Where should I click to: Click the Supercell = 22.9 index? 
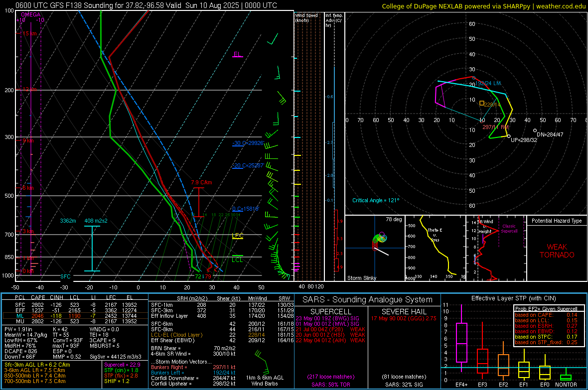tap(122, 365)
